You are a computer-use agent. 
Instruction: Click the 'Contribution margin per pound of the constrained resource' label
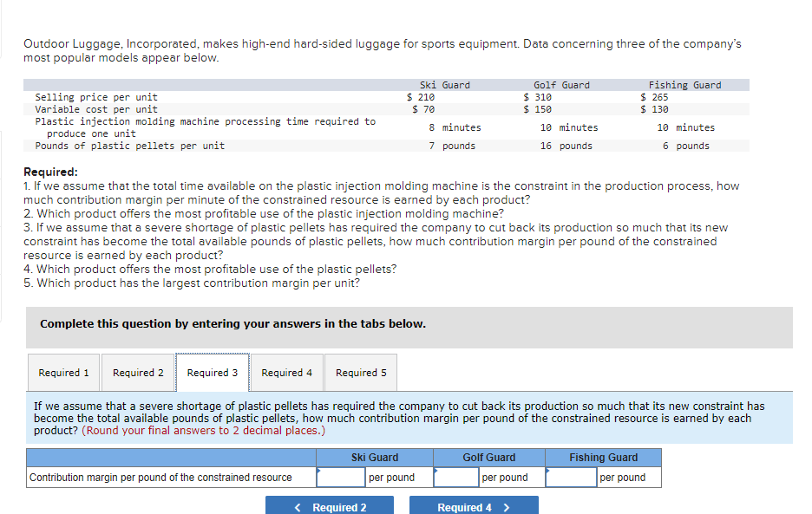pos(160,478)
